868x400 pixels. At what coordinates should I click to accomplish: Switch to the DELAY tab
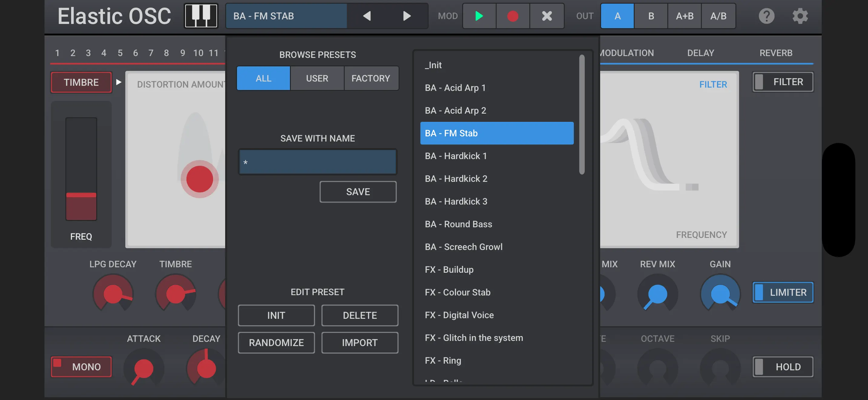click(x=700, y=53)
